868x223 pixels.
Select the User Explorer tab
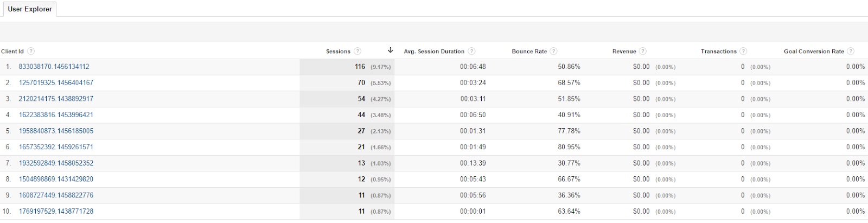[x=30, y=9]
